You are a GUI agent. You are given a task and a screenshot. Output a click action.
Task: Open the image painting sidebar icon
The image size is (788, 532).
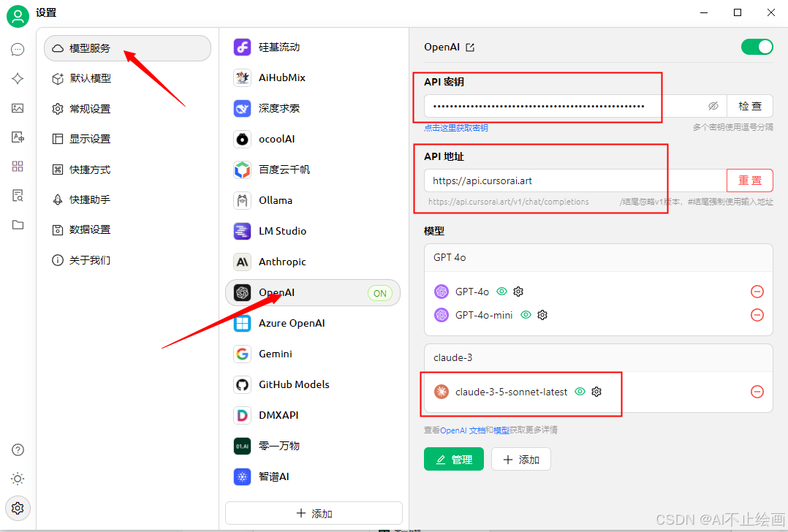click(x=18, y=108)
